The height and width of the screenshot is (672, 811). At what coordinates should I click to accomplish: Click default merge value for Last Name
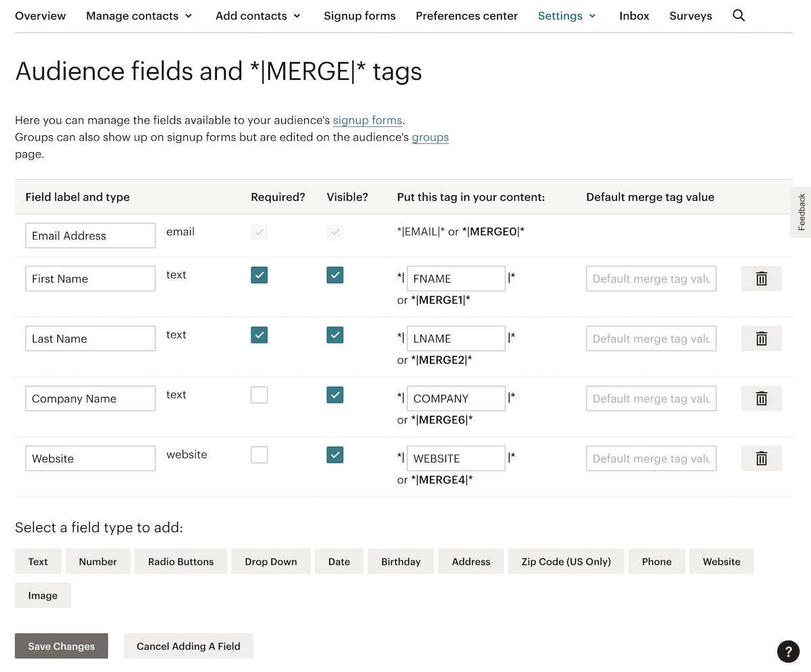click(652, 339)
